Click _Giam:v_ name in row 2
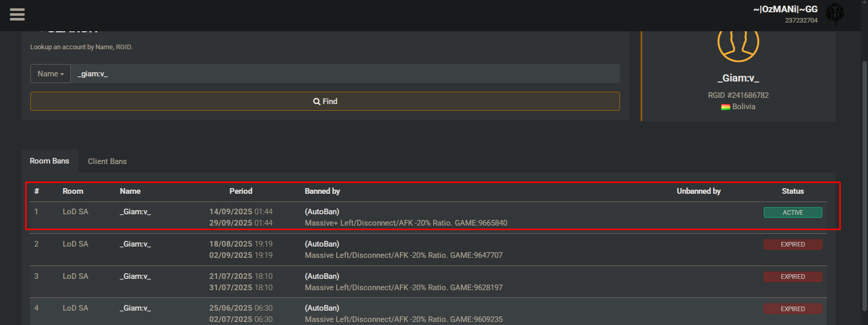This screenshot has height=325, width=868. tap(136, 244)
